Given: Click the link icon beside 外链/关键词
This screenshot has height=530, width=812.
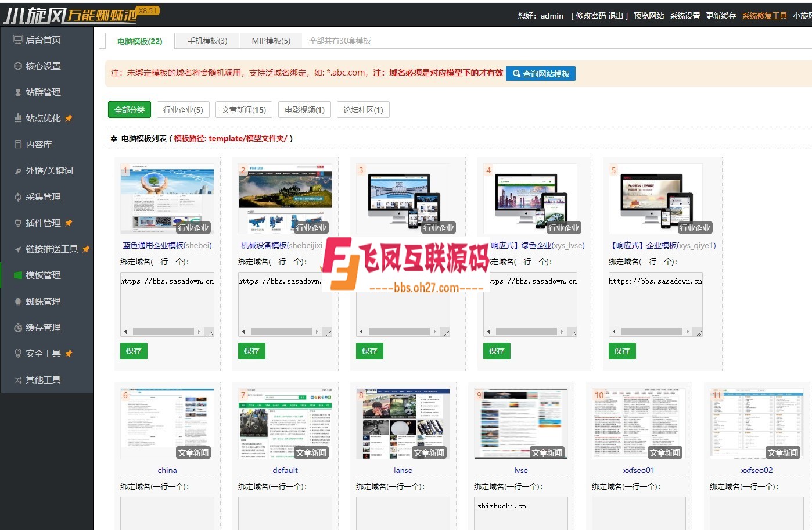Looking at the screenshot, I should [18, 171].
